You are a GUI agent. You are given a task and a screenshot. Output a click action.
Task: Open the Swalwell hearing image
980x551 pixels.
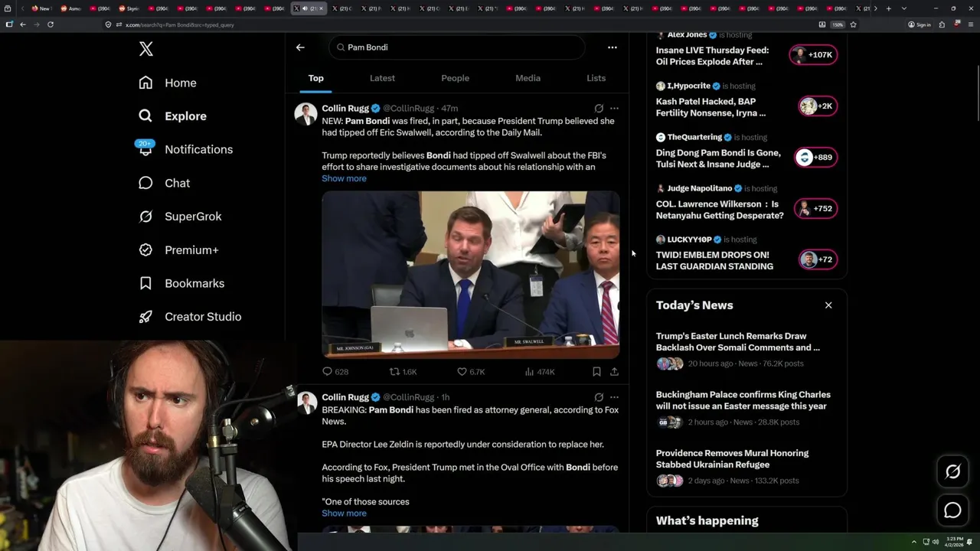point(470,275)
